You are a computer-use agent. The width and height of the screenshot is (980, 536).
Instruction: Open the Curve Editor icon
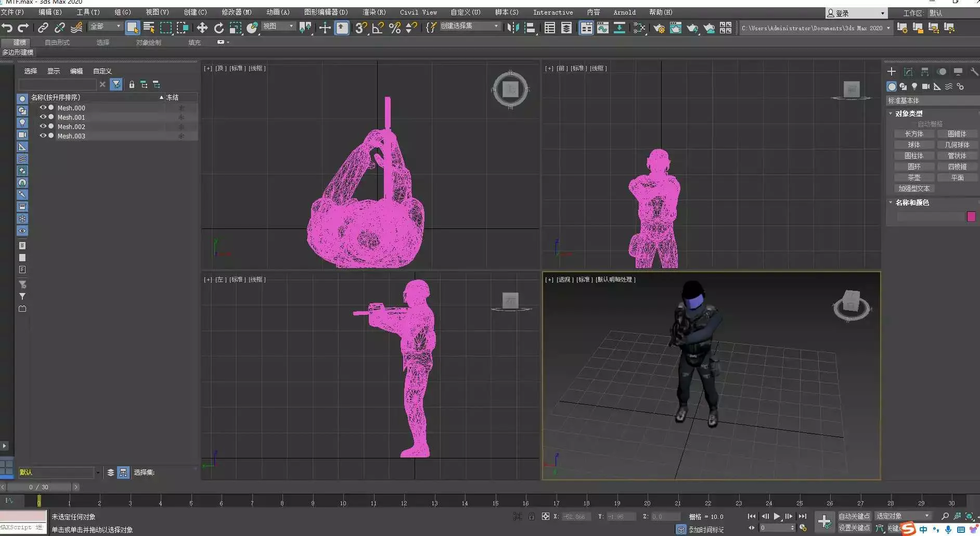[603, 28]
